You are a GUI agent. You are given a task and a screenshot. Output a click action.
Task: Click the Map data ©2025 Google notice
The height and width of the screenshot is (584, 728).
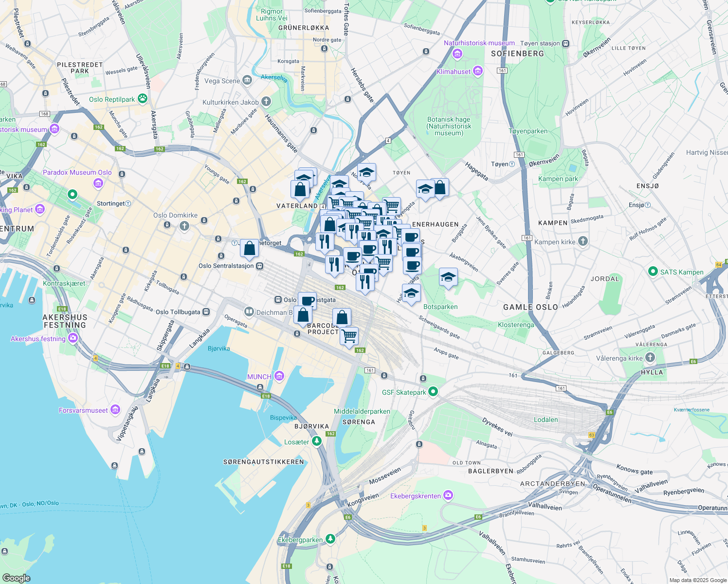pos(698,580)
